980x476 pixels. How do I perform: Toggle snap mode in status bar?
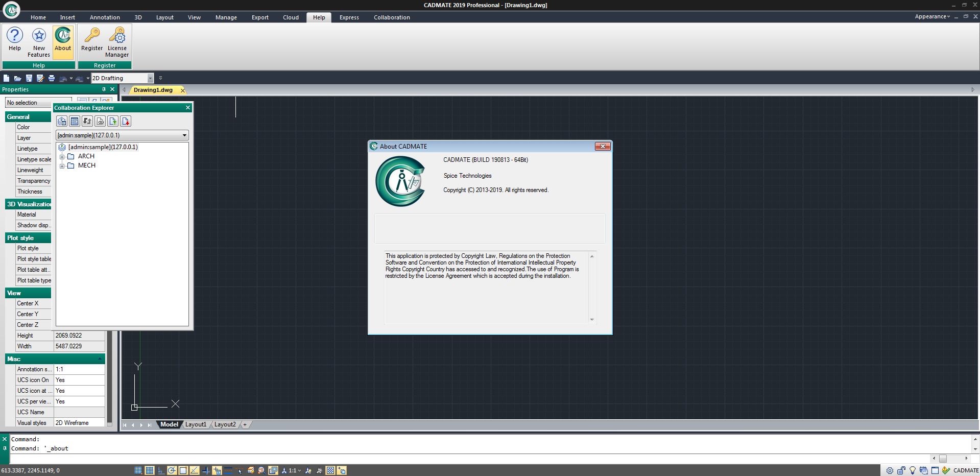click(x=138, y=470)
